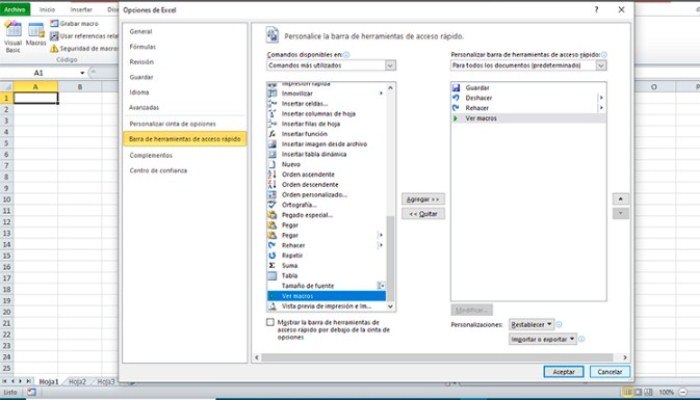The width and height of the screenshot is (700, 400).
Task: Select Insertar imagen desde archivo command
Action: point(326,144)
